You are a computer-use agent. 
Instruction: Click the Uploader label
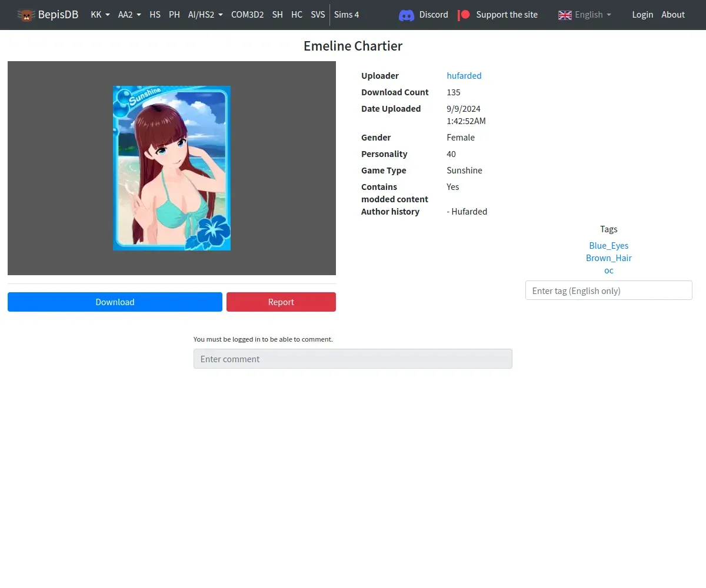pyautogui.click(x=380, y=76)
